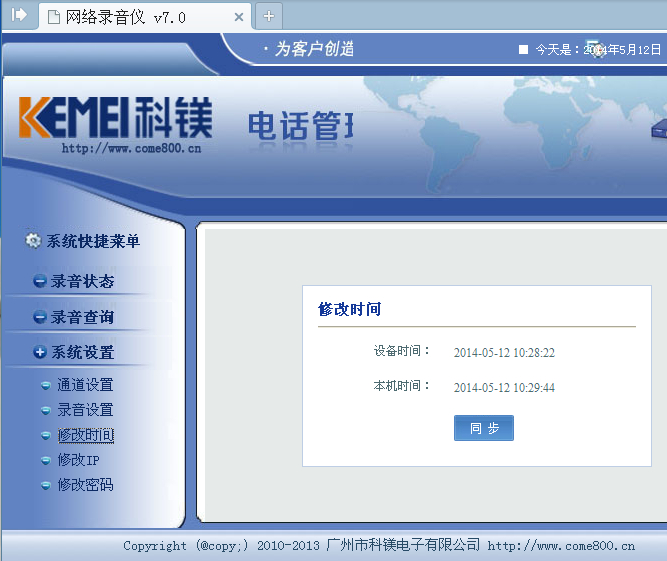Click the KEMEI科镁 logo in header
The image size is (667, 561).
tap(115, 119)
